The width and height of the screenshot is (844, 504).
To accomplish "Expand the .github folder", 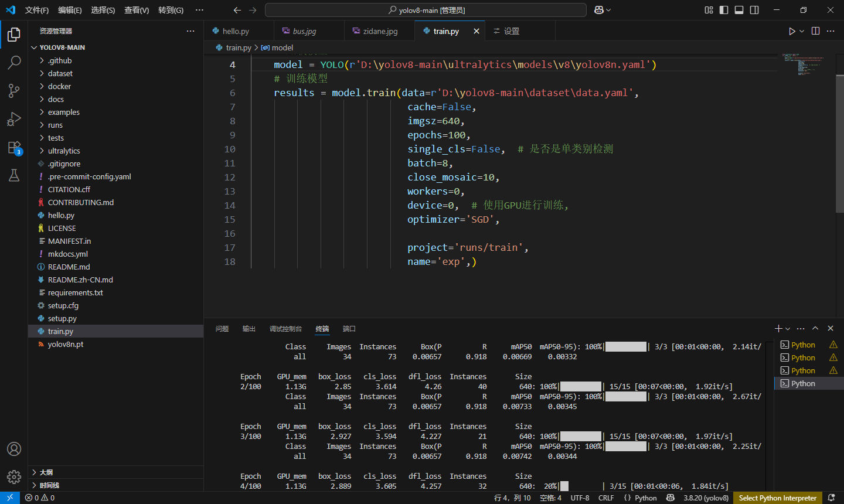I will [116, 60].
